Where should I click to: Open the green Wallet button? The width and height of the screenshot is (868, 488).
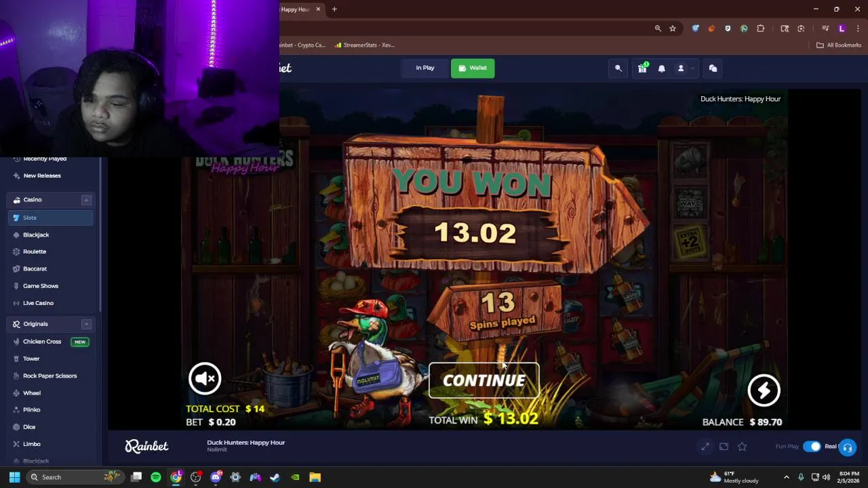tap(473, 68)
